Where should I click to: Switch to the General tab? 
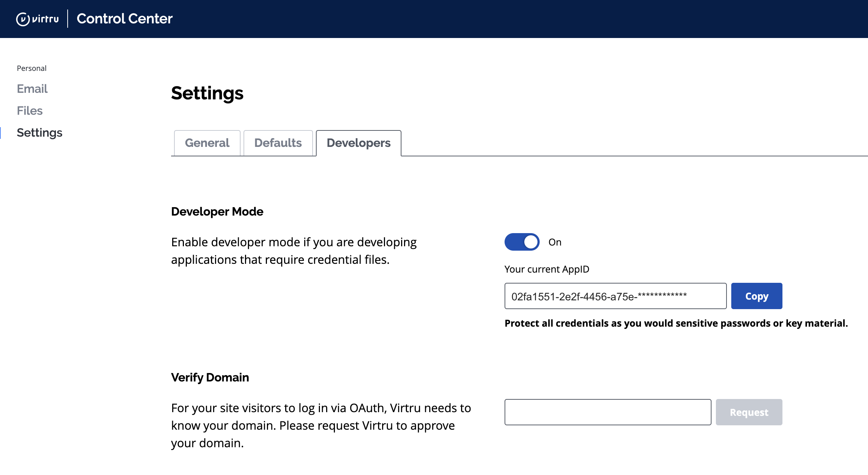pyautogui.click(x=207, y=143)
